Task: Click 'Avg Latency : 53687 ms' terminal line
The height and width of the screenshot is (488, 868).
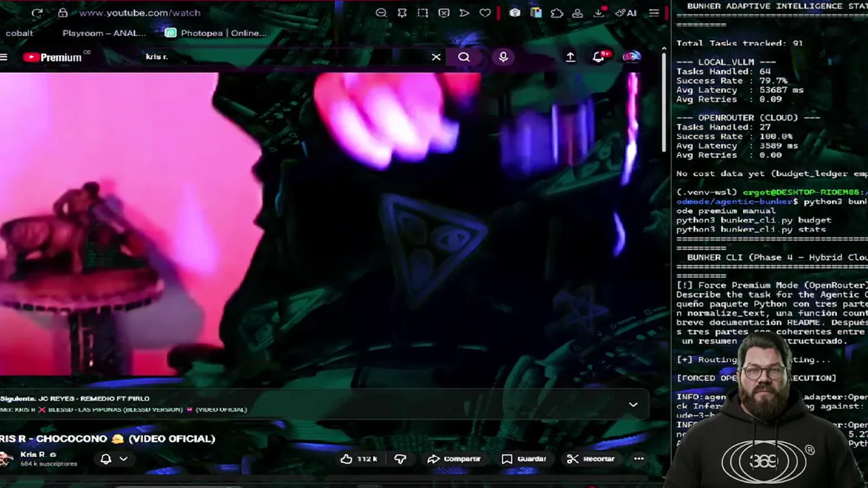Action: coord(740,89)
